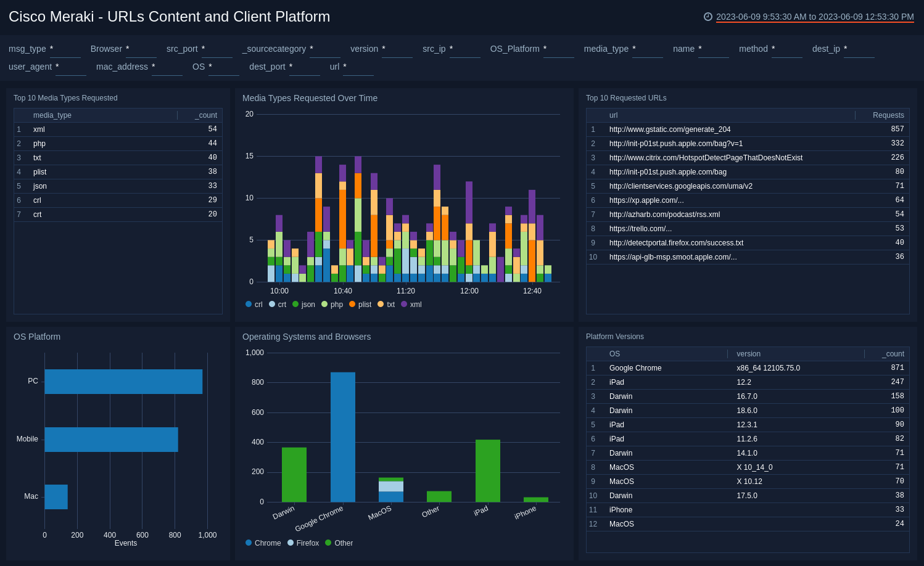Hide the Firefox series in legend
This screenshot has height=566, width=924.
pyautogui.click(x=303, y=543)
